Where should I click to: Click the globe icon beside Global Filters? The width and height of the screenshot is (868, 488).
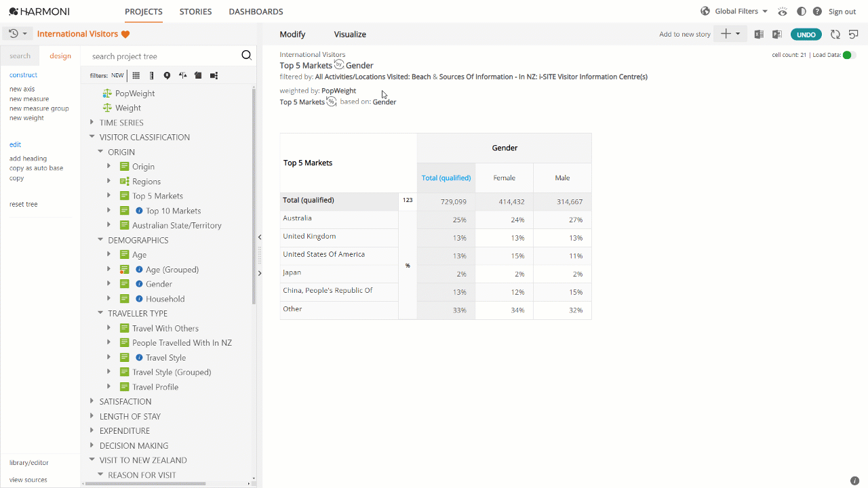705,12
